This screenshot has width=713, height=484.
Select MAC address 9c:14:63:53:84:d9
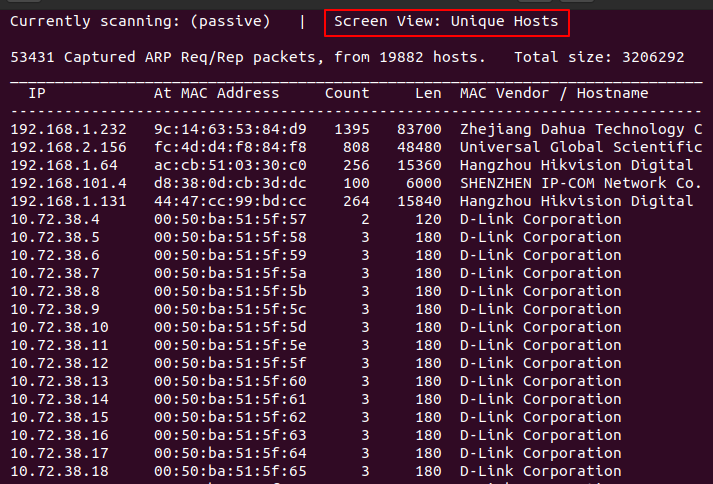click(x=230, y=129)
